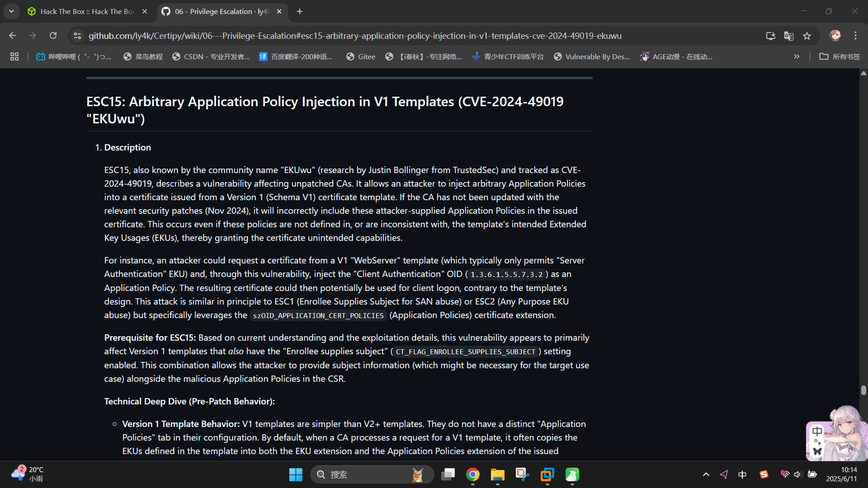Open File Explorer from taskbar
Image resolution: width=868 pixels, height=488 pixels.
(497, 474)
